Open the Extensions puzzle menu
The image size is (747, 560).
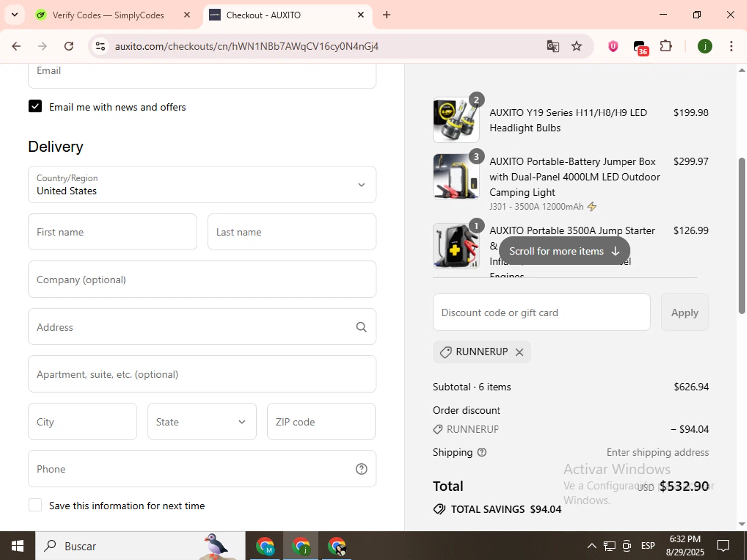point(666,46)
